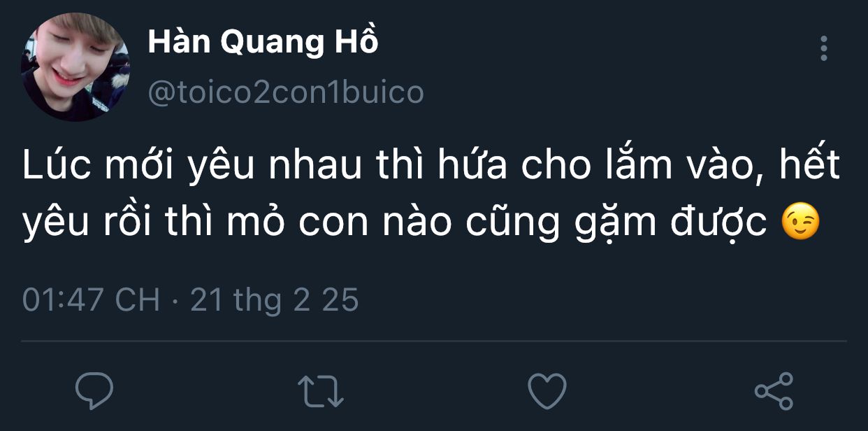Toggle the heart to favorite this tweet

547,390
